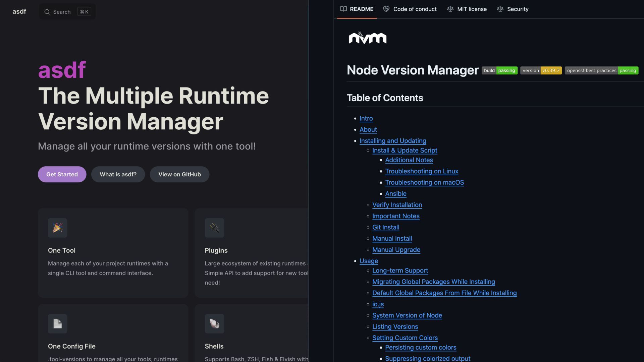Click the asdf site title in header
Image resolution: width=644 pixels, height=362 pixels.
19,11
